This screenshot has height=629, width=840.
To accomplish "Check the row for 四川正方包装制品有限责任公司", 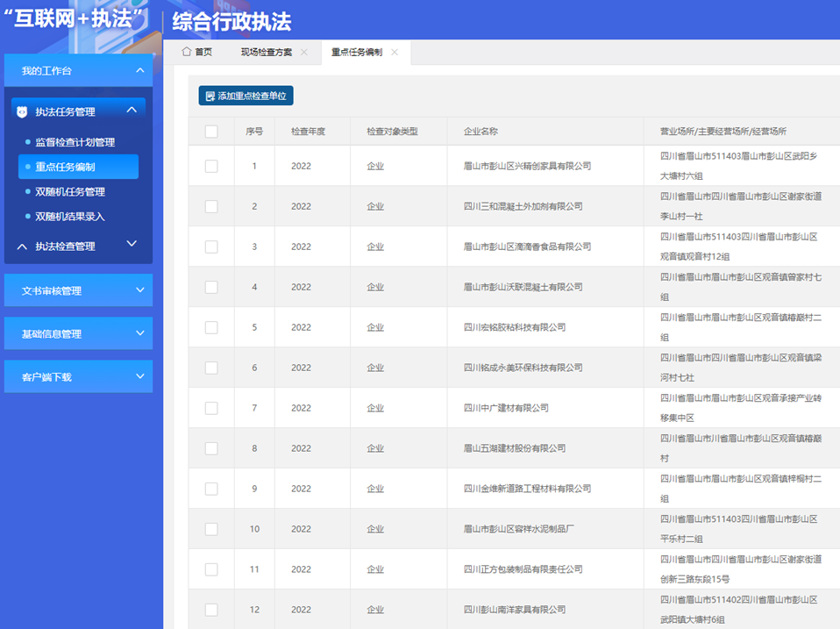I will [x=211, y=569].
